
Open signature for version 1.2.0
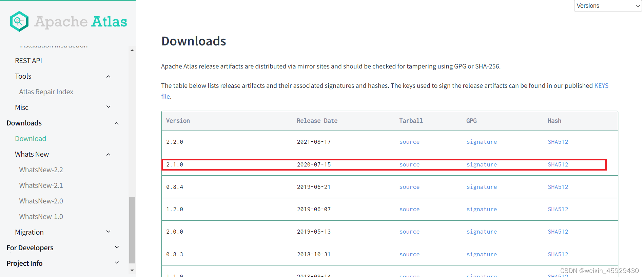pos(482,209)
